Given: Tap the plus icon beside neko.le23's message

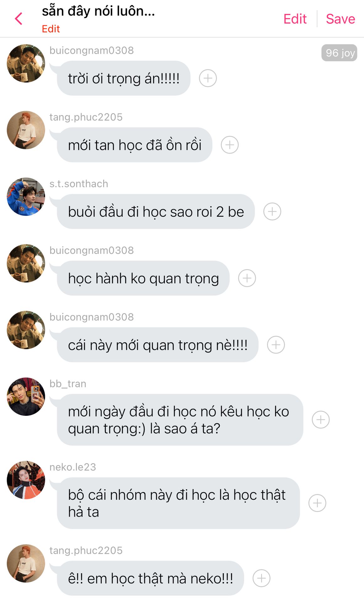Looking at the screenshot, I should click(317, 503).
